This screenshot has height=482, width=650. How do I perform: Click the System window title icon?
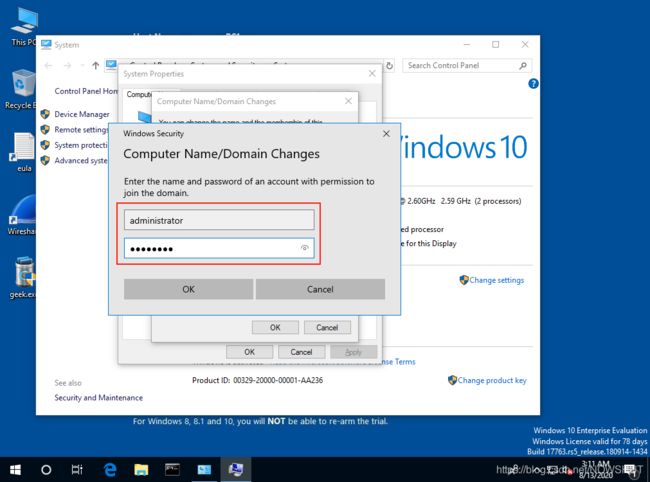46,44
